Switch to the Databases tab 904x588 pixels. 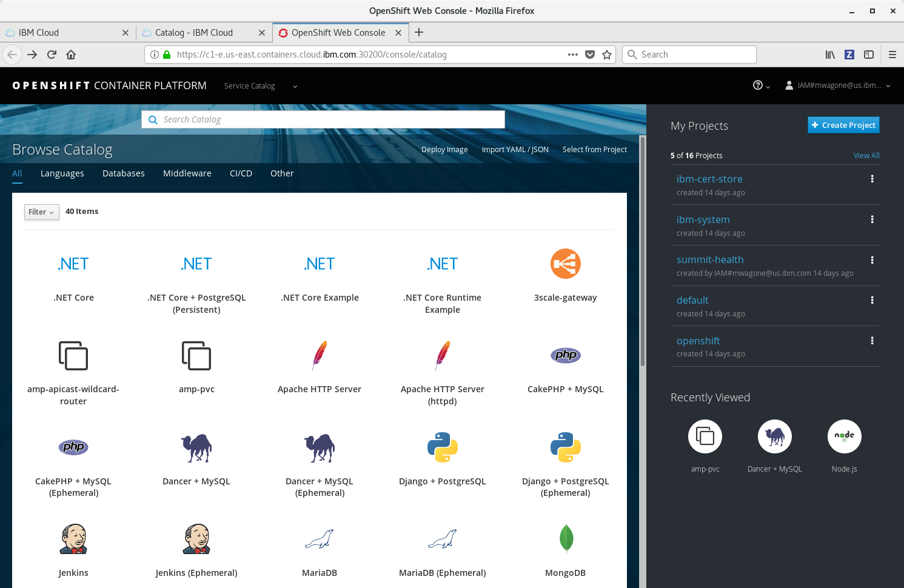124,173
